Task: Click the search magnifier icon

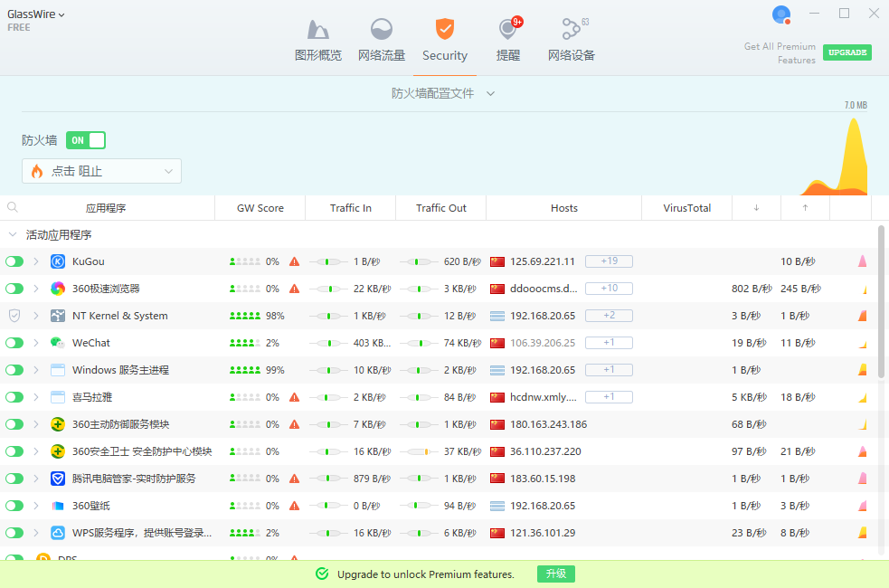Action: pyautogui.click(x=13, y=207)
